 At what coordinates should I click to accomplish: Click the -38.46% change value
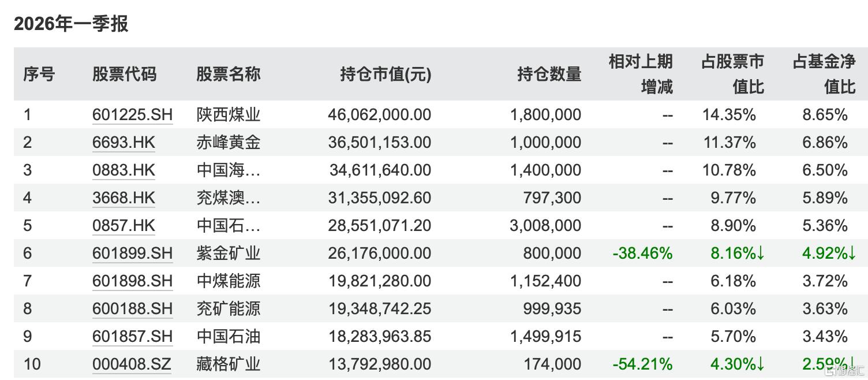tap(642, 253)
